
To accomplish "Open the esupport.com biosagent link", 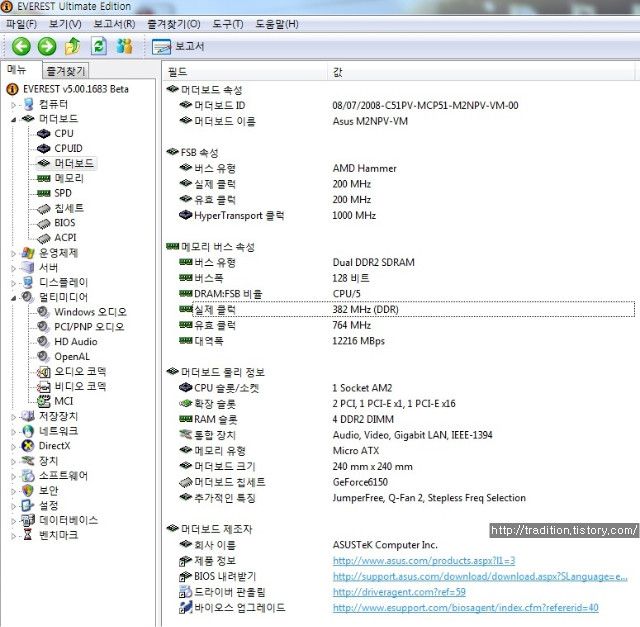I will 465,608.
